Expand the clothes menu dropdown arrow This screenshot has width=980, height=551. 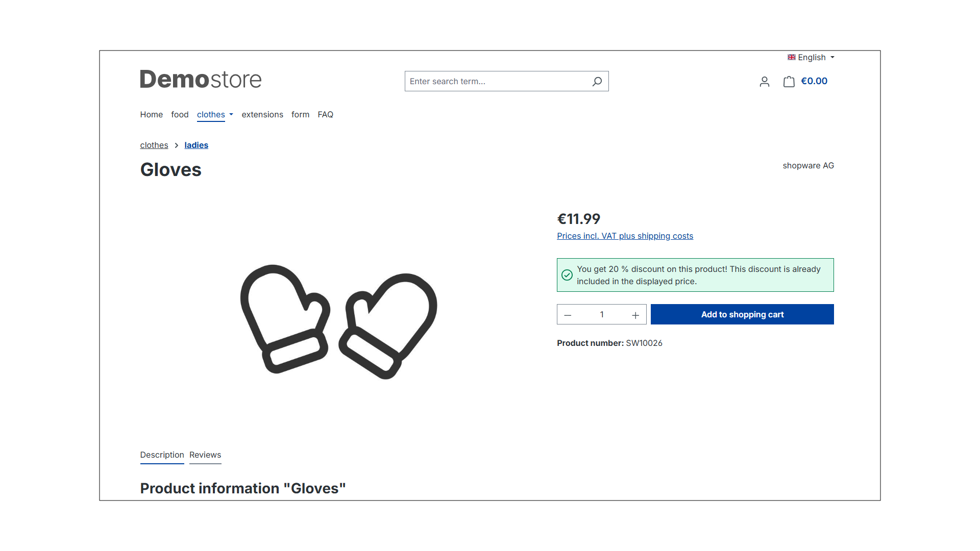(x=231, y=114)
